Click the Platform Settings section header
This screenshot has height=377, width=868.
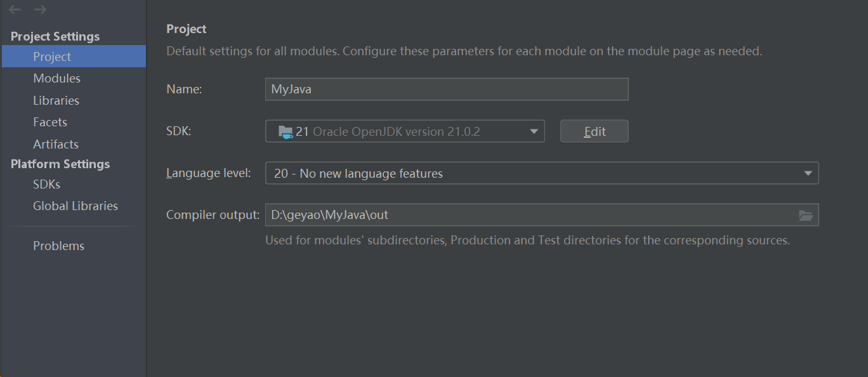pos(60,164)
